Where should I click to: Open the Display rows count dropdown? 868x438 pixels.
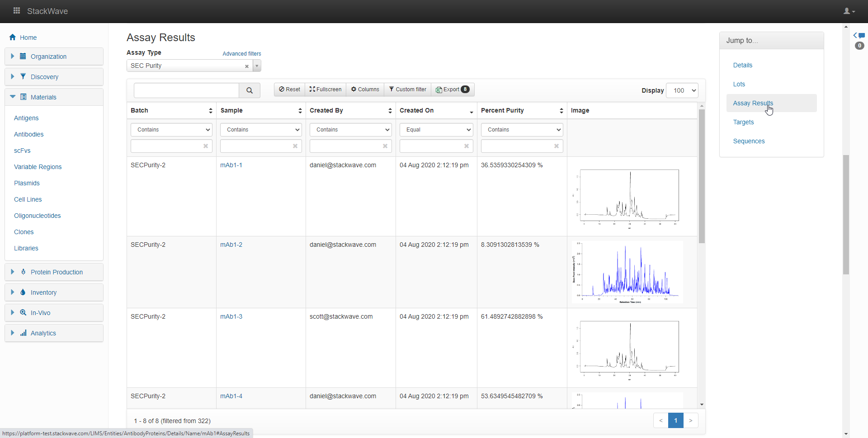click(x=682, y=90)
